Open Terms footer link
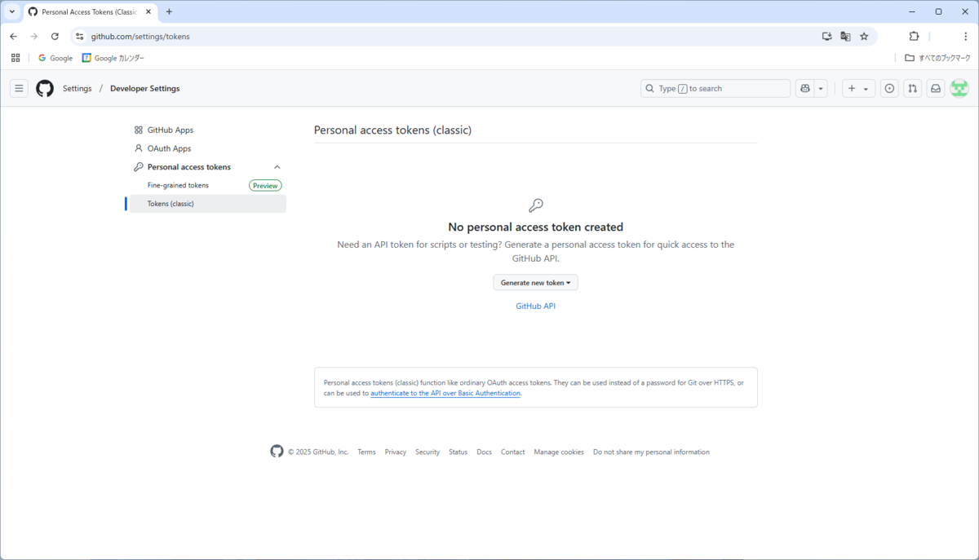979x560 pixels. click(366, 452)
